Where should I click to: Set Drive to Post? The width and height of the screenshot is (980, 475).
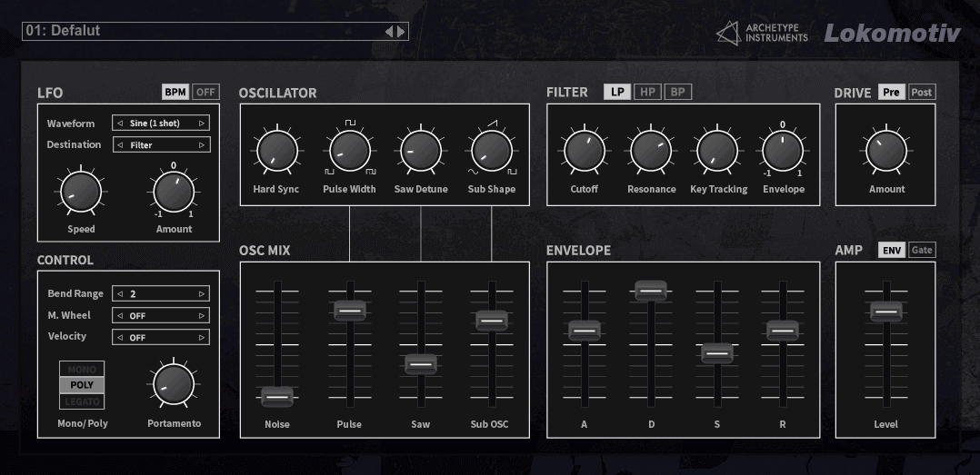point(921,92)
